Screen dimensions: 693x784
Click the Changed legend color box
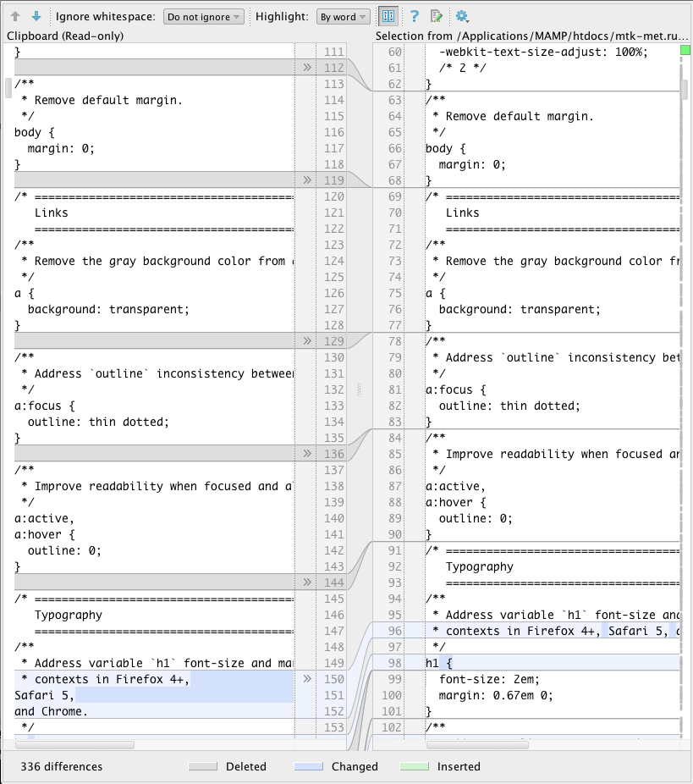click(309, 767)
